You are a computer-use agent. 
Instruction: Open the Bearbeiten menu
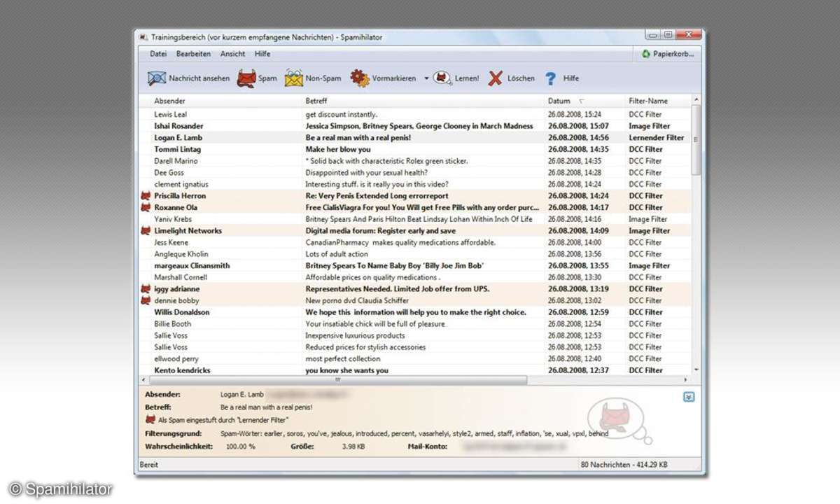click(194, 54)
